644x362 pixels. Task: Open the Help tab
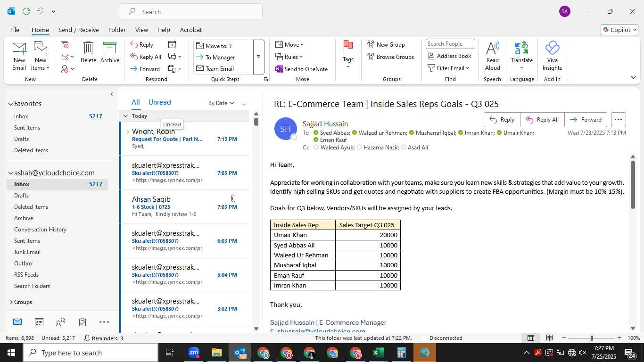pos(164,30)
